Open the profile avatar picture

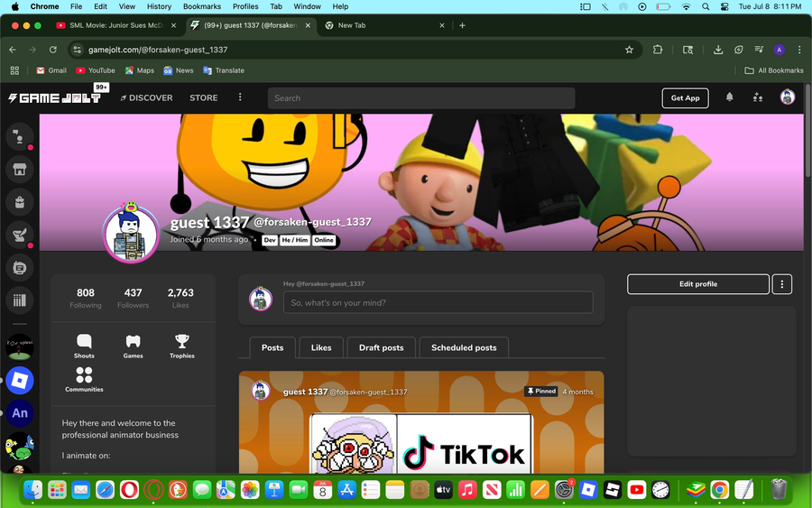click(x=131, y=234)
